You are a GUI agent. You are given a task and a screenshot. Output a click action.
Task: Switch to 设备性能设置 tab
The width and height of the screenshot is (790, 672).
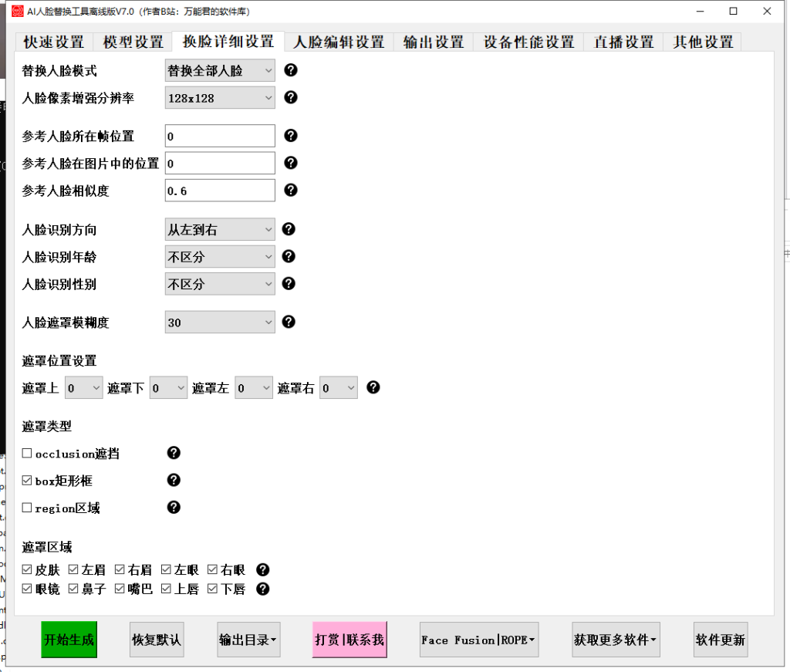pos(529,42)
